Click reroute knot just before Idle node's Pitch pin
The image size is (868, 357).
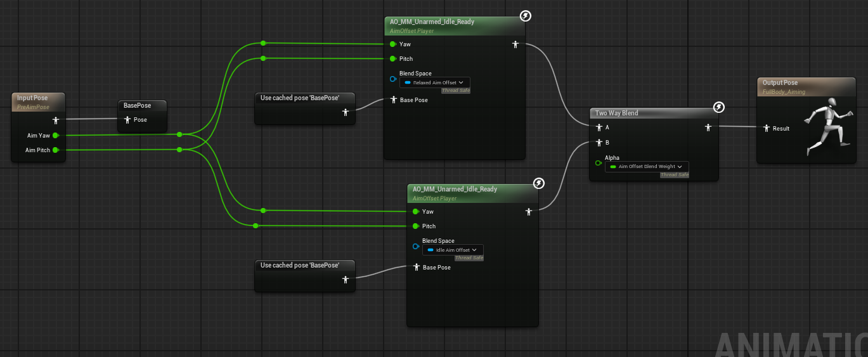click(x=256, y=225)
